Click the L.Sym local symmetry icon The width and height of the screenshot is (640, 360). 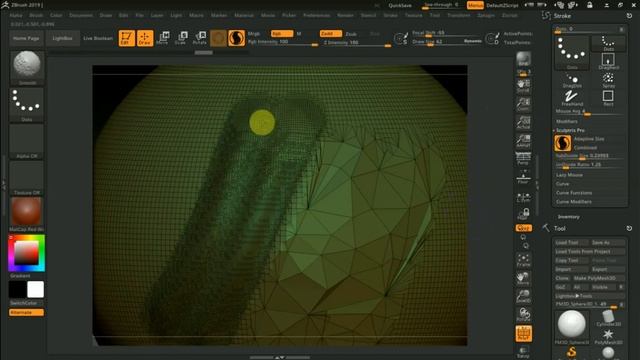pyautogui.click(x=523, y=198)
